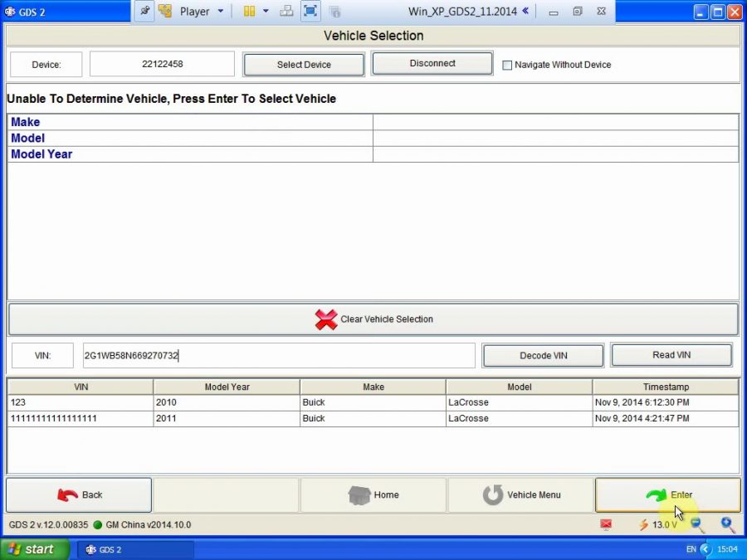747x560 pixels.
Task: Click the pin icon in the toolbar
Action: coord(144,11)
